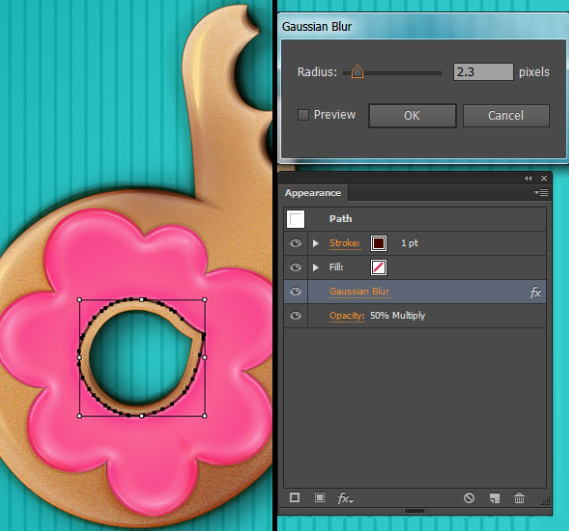Screen dimensions: 569x531
Task: Click the fx icon on Gaussian Blur row
Action: tap(535, 292)
